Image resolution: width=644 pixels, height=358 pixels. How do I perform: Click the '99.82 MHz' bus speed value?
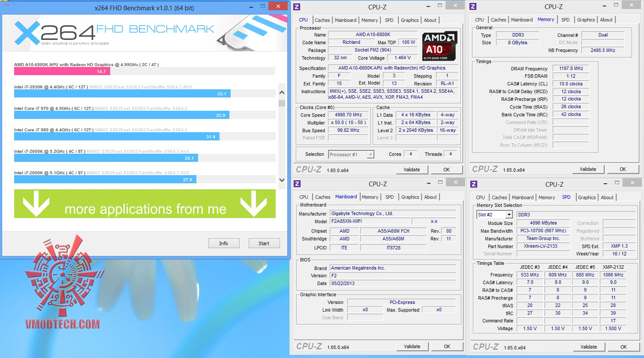(349, 130)
